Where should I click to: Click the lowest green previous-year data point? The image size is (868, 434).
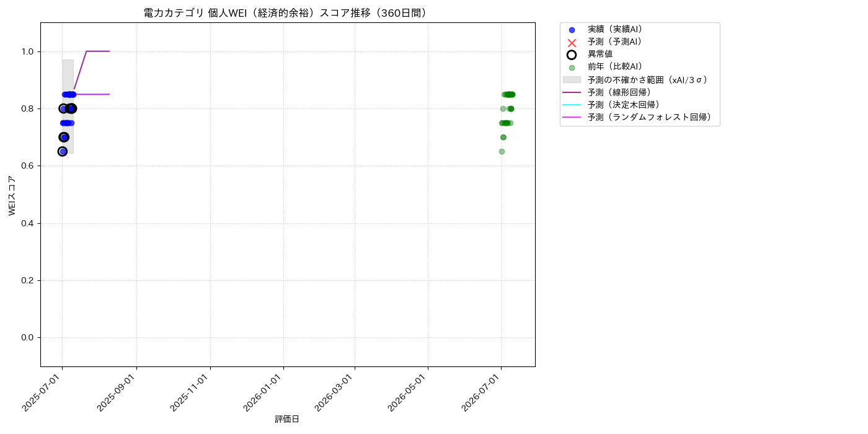[x=502, y=151]
